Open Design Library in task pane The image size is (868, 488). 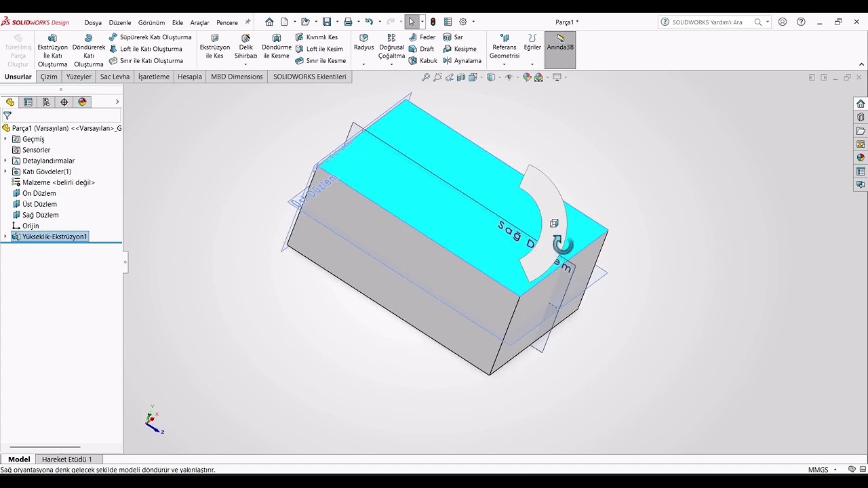point(861,117)
